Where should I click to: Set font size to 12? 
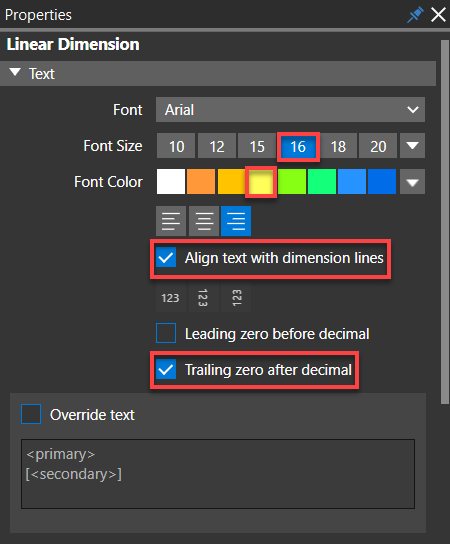[217, 146]
